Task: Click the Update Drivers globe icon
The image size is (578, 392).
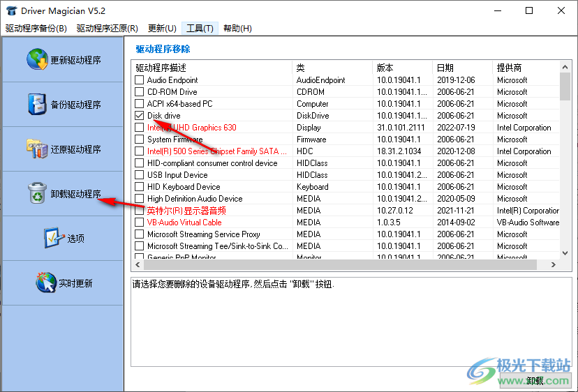Action: point(37,59)
